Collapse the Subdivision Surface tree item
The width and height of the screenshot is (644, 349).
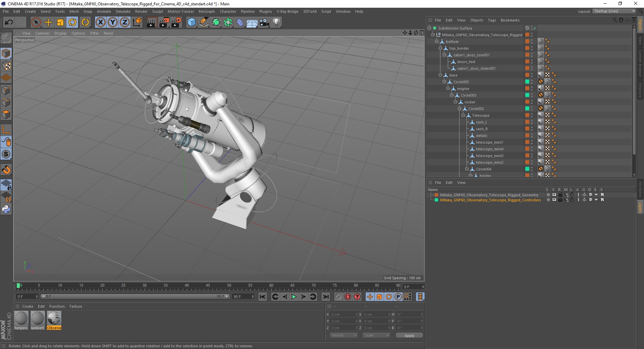click(x=429, y=28)
